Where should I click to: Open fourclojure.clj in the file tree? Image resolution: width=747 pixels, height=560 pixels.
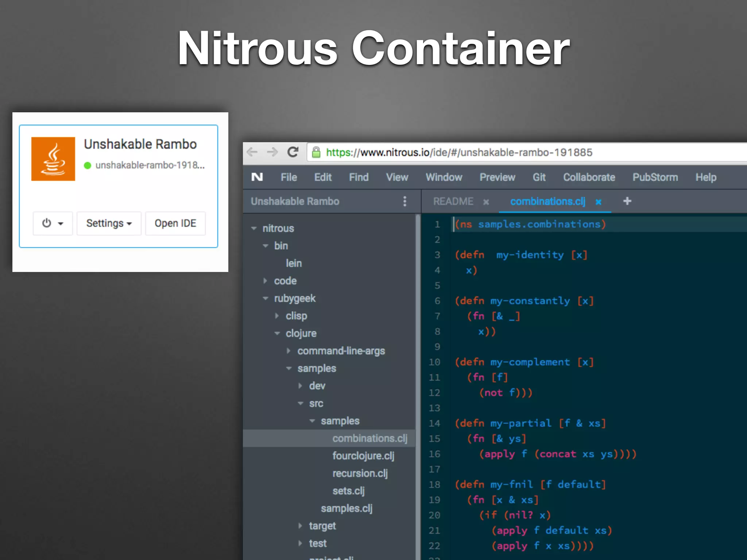363,456
